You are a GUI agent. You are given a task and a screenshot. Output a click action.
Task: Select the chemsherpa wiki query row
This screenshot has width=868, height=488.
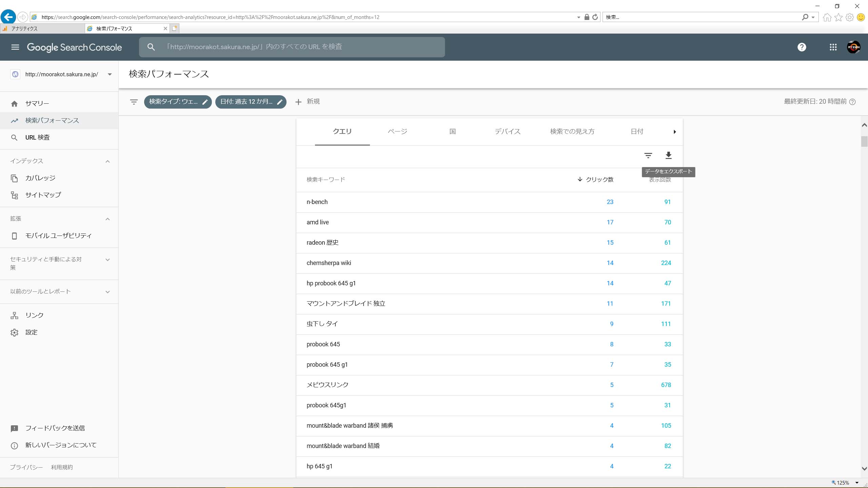[x=489, y=263]
